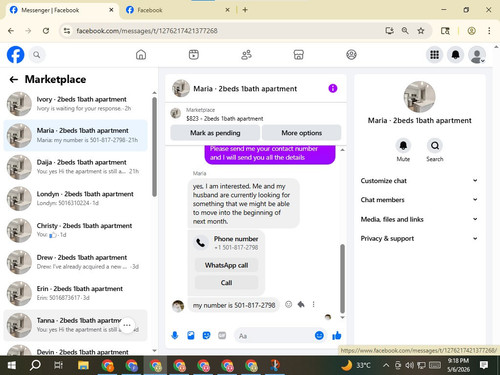
Task: Open the Reels video icon
Action: pyautogui.click(x=194, y=55)
